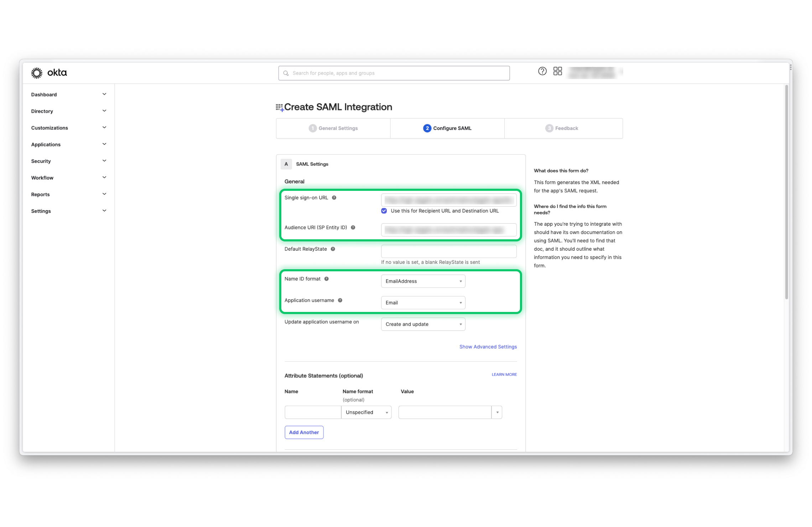Click help icon next to Application username

340,300
